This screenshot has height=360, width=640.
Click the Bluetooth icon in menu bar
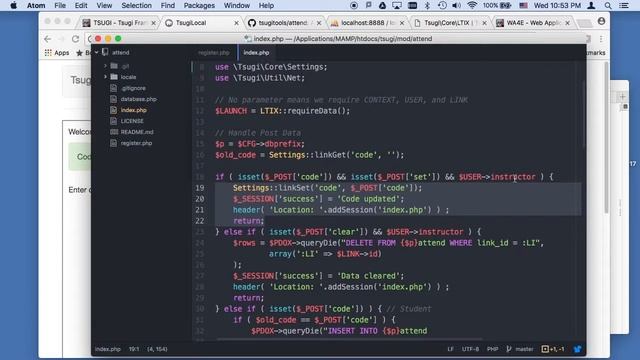point(427,5)
